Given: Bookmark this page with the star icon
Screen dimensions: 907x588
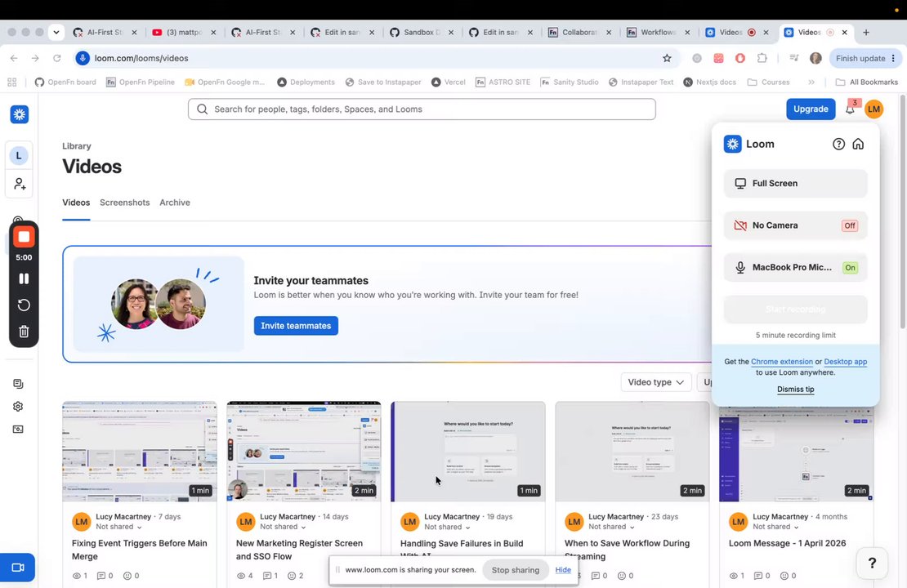Looking at the screenshot, I should point(667,58).
